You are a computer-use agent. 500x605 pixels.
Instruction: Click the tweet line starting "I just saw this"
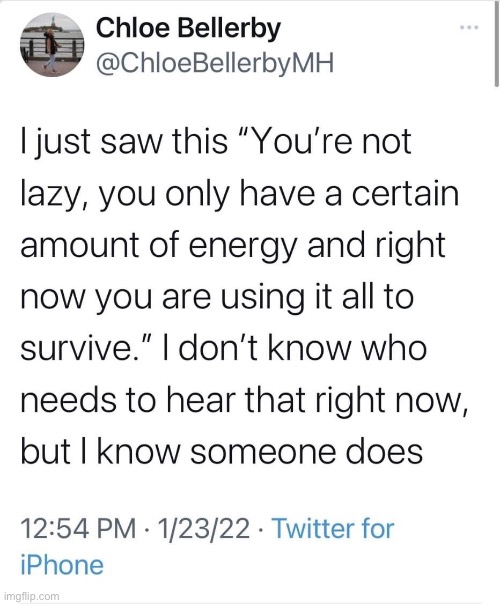coord(216,143)
